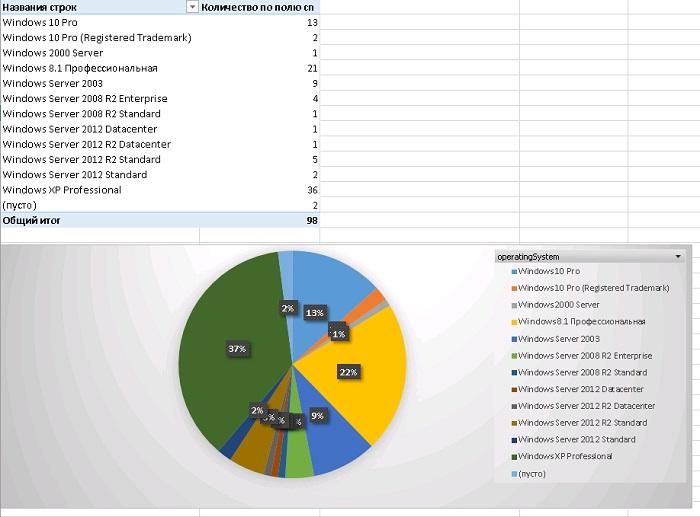Select the 'Windows 10 Pro' row label

pyautogui.click(x=40, y=22)
